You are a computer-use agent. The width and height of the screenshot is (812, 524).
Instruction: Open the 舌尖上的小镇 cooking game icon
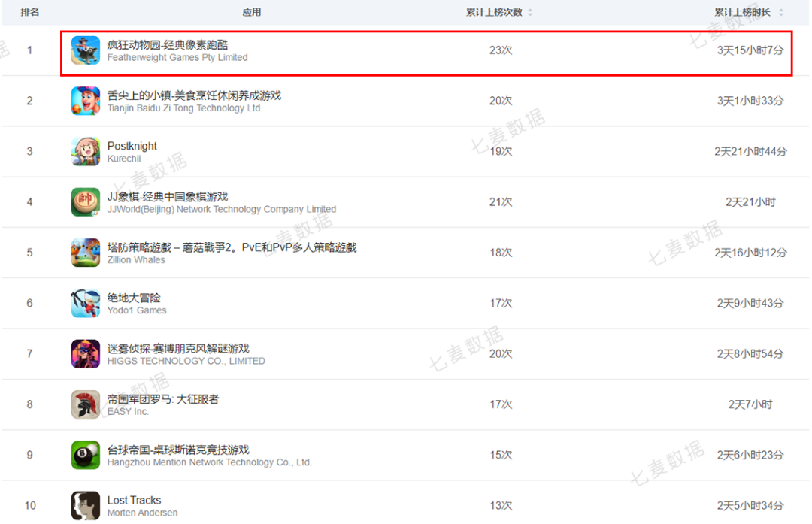coord(86,101)
